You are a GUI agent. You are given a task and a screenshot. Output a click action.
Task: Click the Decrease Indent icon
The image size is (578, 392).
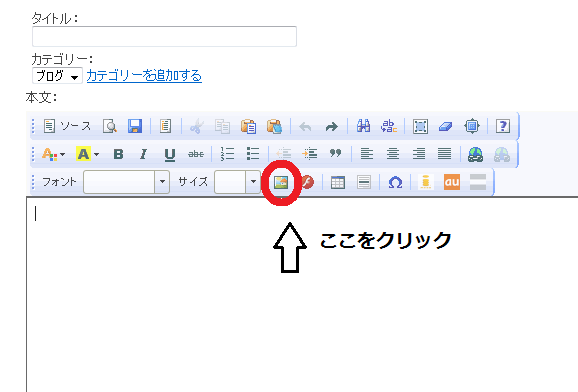283,153
